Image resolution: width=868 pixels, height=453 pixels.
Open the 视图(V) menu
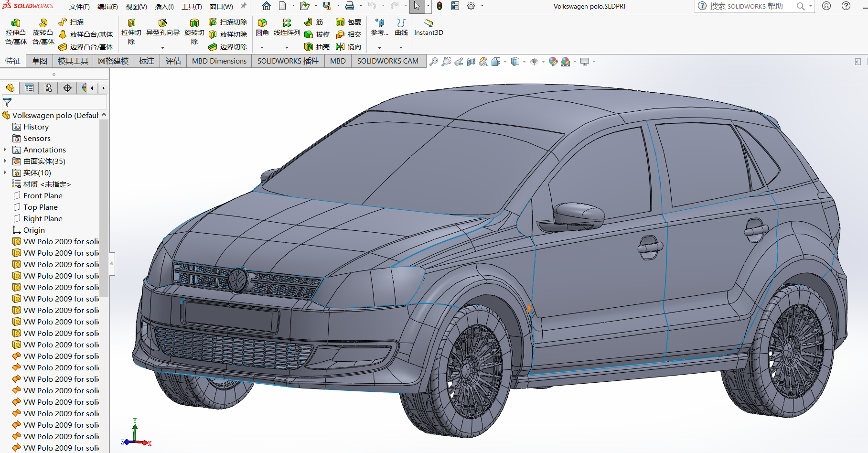click(x=136, y=7)
